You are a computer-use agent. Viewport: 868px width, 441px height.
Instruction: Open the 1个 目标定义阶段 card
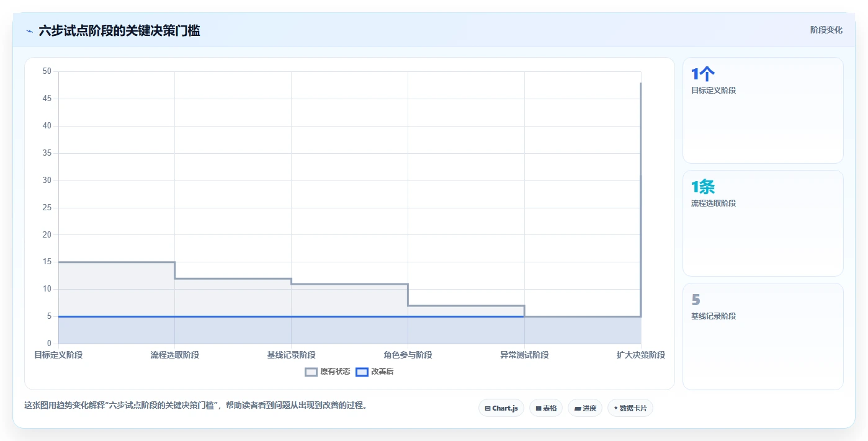pyautogui.click(x=763, y=110)
